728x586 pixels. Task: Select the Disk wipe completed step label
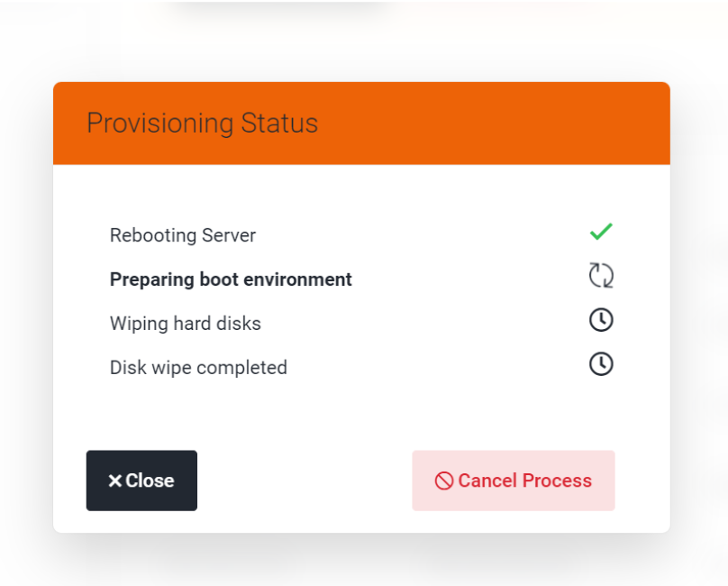coord(198,368)
